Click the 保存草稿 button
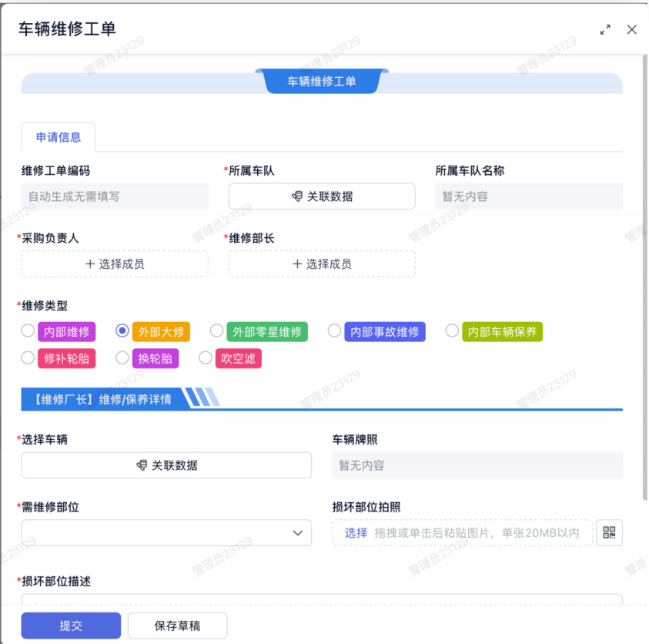Screen dimensions: 649x644 click(x=178, y=626)
